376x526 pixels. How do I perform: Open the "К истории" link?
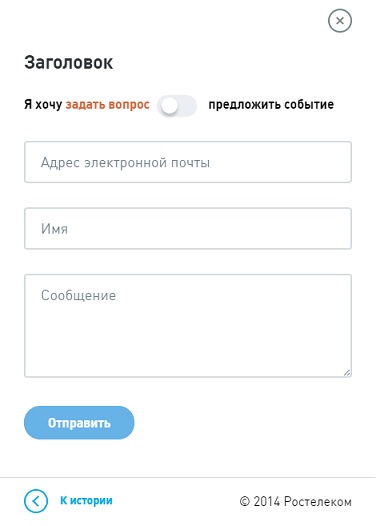pyautogui.click(x=86, y=501)
